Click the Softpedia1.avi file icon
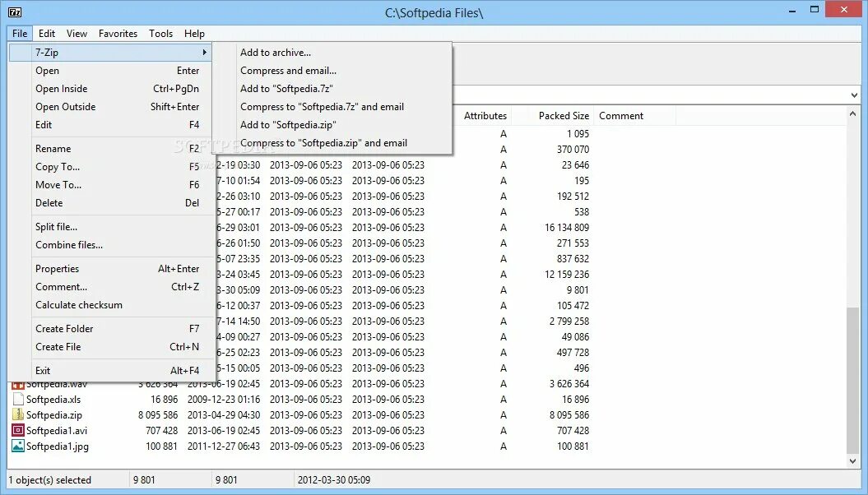This screenshot has height=495, width=868. [x=18, y=430]
